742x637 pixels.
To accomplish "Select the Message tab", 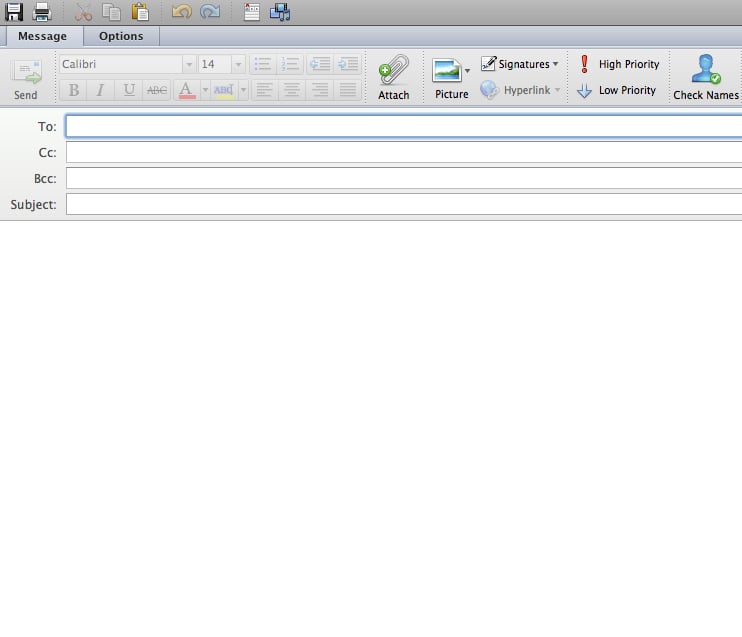I will [x=42, y=36].
